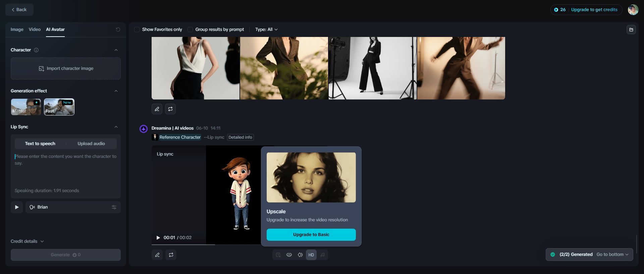The image size is (644, 274).
Task: Click the green generated checkmark status icon
Action: 553,255
